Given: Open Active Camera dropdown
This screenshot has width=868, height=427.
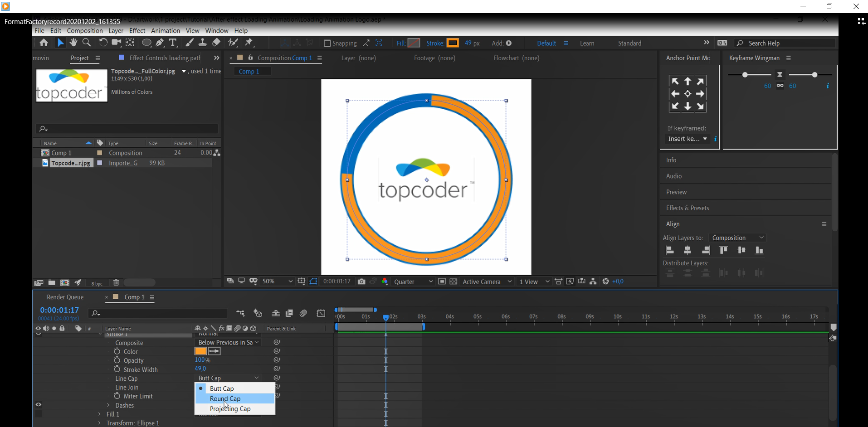Looking at the screenshot, I should pyautogui.click(x=487, y=281).
